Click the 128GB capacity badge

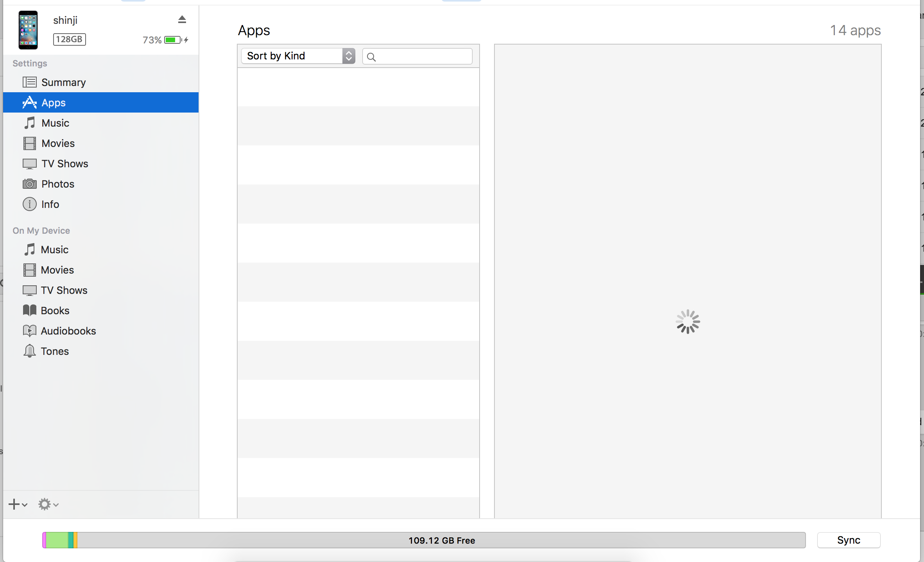[x=69, y=39]
